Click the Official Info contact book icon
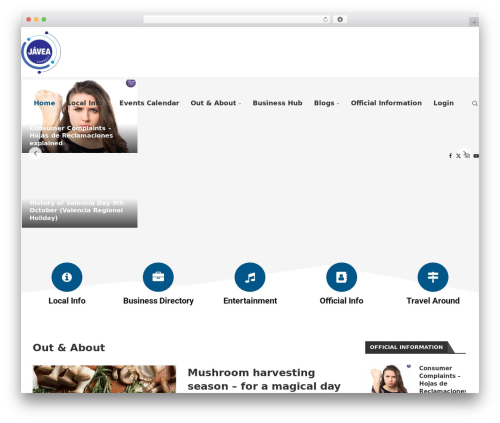The width and height of the screenshot is (500, 423). pos(341,277)
